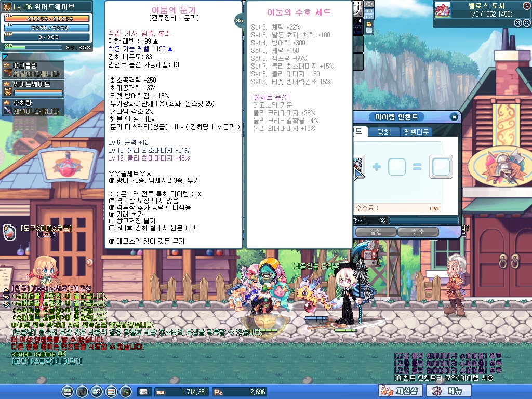
Task: Click the empty enchant material slot
Action: pyautogui.click(x=397, y=167)
